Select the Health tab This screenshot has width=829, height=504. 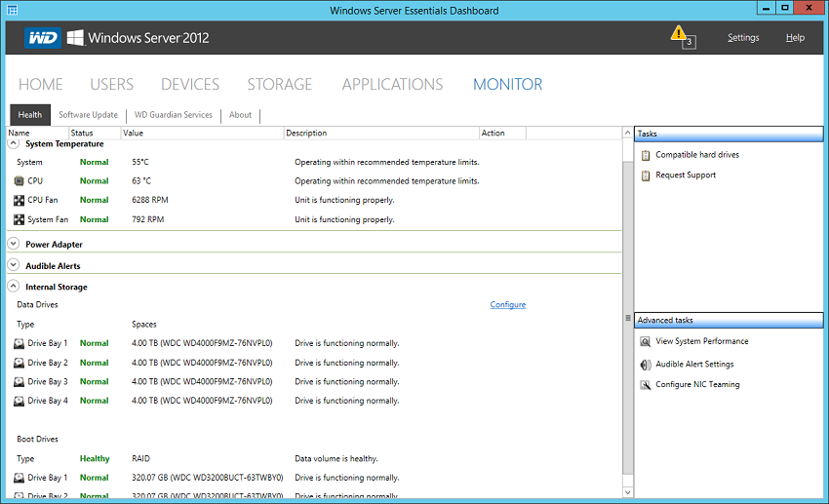click(x=30, y=115)
